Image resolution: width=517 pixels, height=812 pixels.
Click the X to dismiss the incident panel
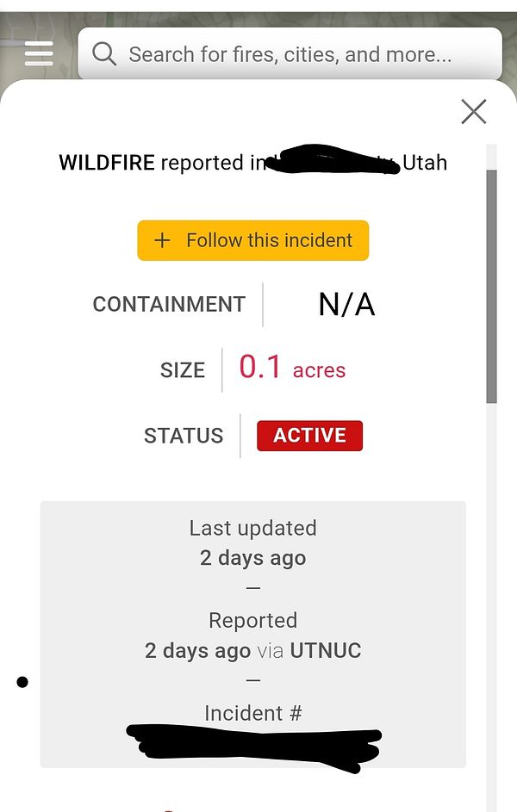tap(473, 112)
